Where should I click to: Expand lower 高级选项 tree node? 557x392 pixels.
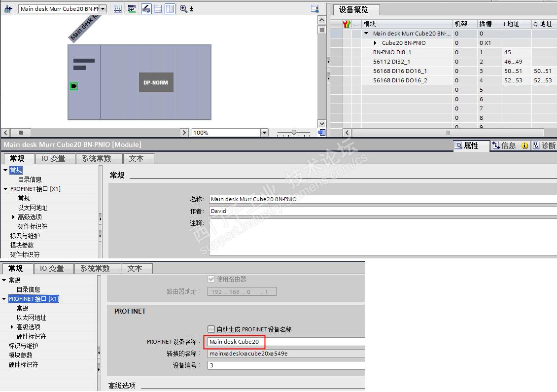click(x=12, y=327)
